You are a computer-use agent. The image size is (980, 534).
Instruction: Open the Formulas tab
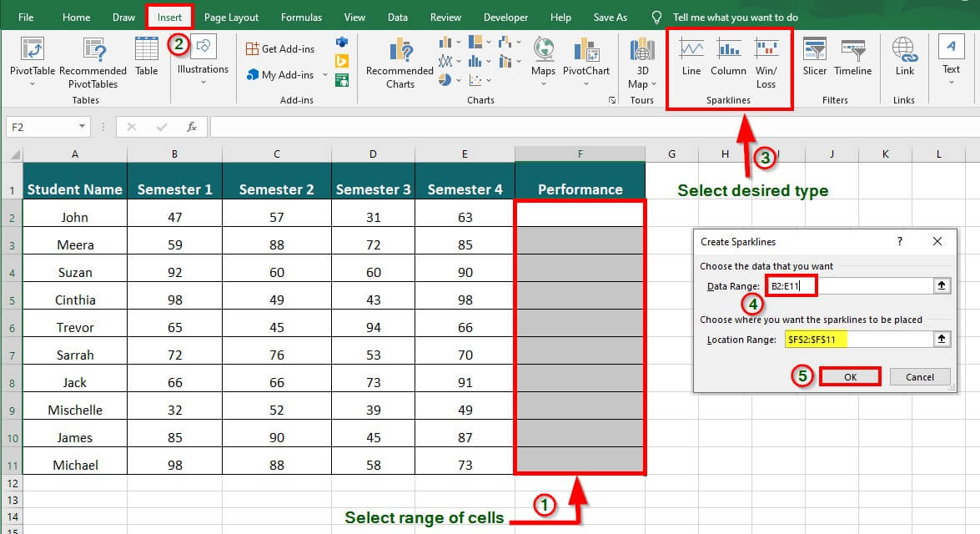click(301, 17)
